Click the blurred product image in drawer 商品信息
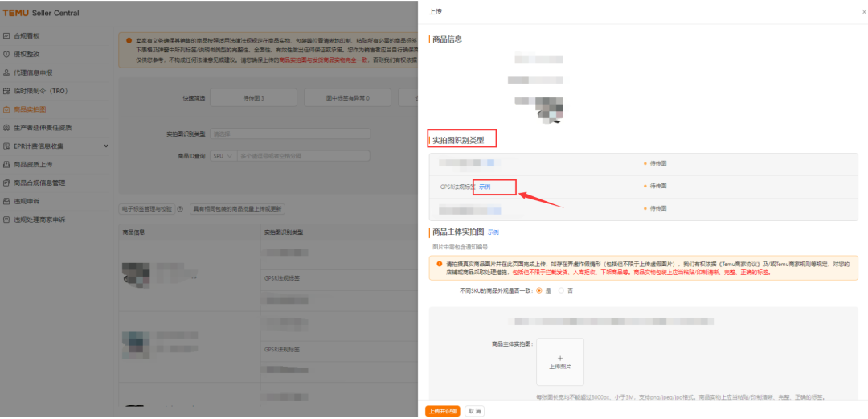Screen dimensions: 868x419 pyautogui.click(x=549, y=110)
